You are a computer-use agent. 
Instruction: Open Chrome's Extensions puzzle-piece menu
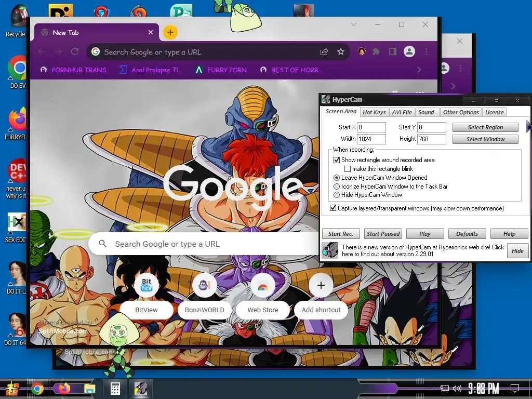coord(376,51)
